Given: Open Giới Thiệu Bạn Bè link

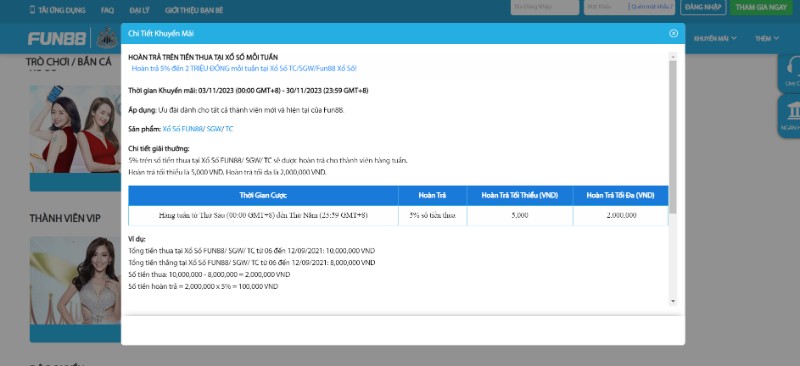Looking at the screenshot, I should pos(193,10).
